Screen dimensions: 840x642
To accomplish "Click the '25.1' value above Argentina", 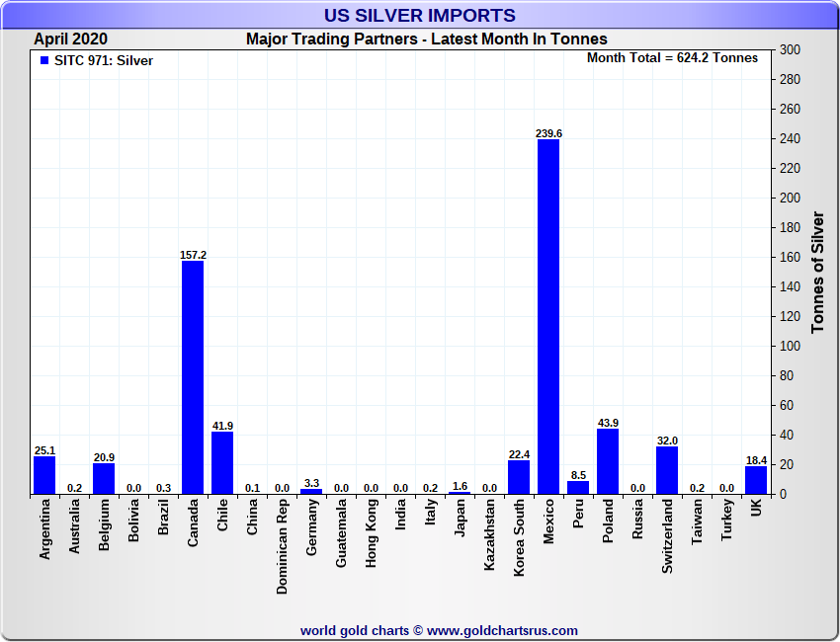I will point(44,450).
